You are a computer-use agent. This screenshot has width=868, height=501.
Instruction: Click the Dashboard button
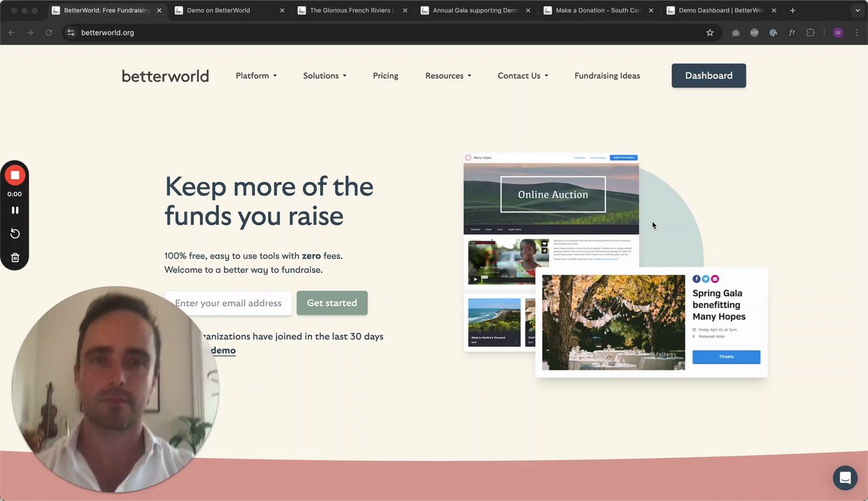coord(709,75)
